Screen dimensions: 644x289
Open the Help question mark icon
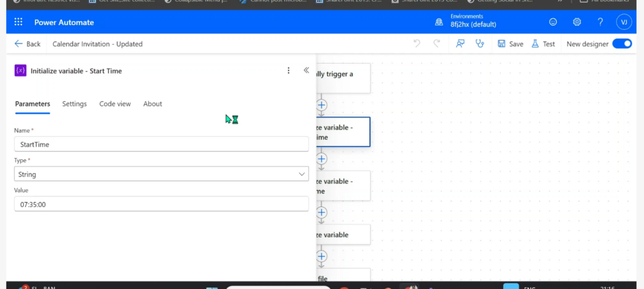click(600, 22)
